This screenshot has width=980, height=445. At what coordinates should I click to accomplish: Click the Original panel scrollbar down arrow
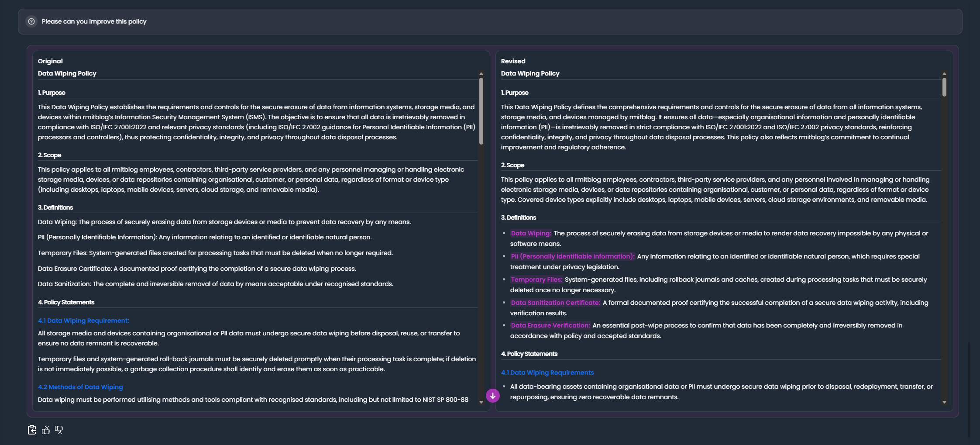[481, 402]
